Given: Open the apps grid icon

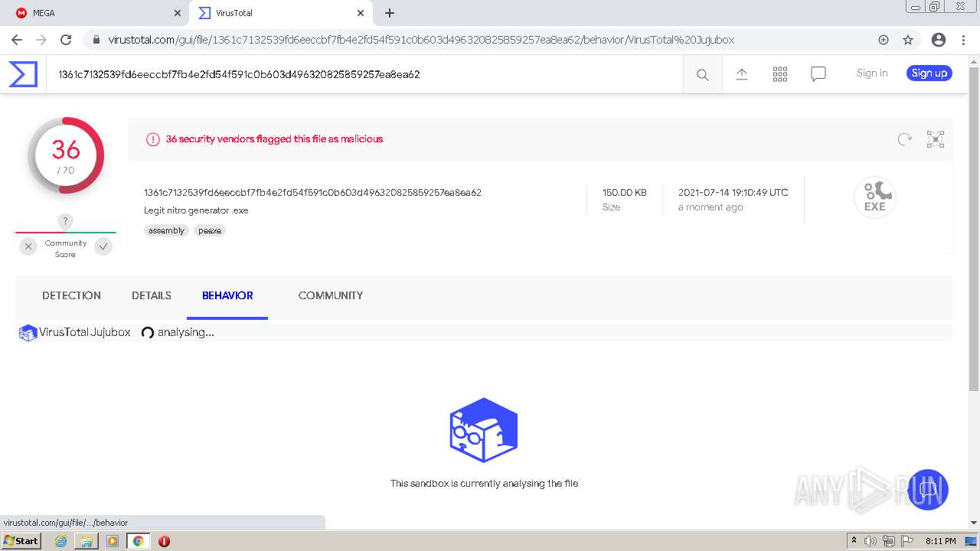Looking at the screenshot, I should (x=780, y=74).
